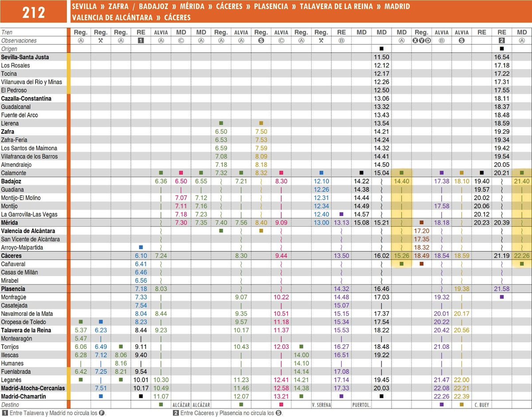Image resolution: width=532 pixels, height=417 pixels.
Task: Select the Casas de Millán station name
Action: (19, 273)
